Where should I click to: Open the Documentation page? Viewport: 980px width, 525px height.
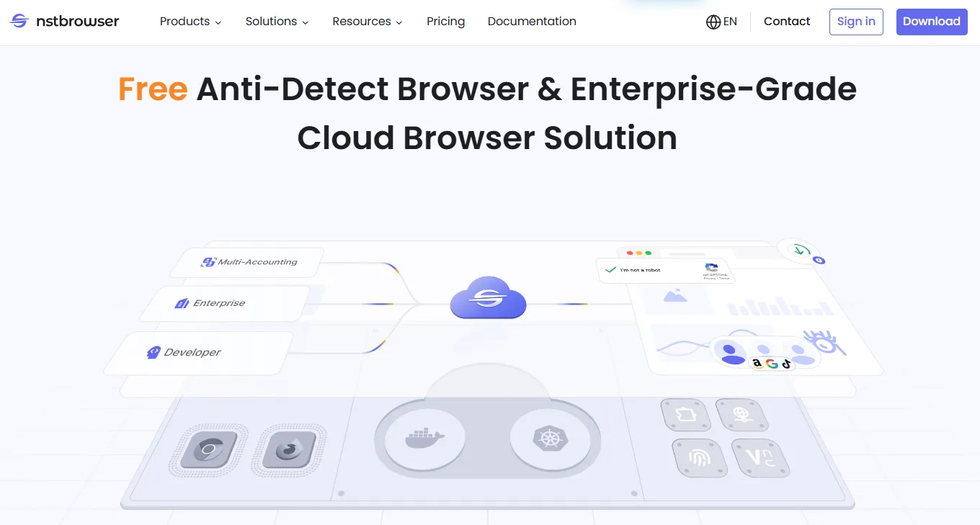[x=532, y=22]
